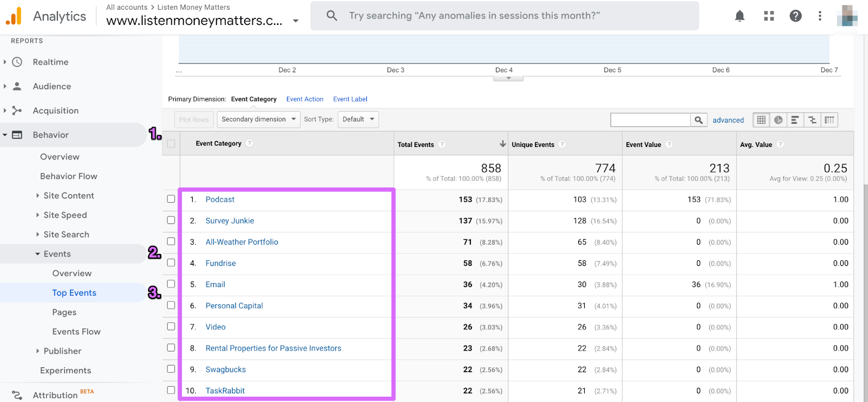Open the notifications bell

point(739,16)
